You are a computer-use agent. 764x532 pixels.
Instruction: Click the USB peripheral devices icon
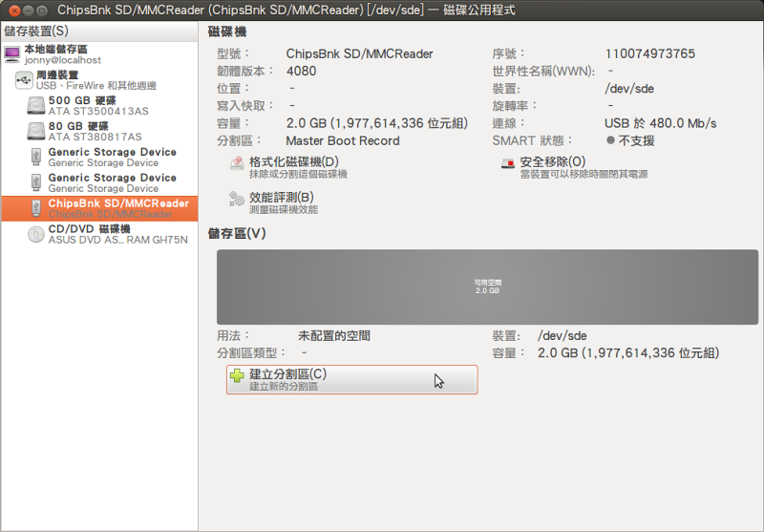coord(24,80)
